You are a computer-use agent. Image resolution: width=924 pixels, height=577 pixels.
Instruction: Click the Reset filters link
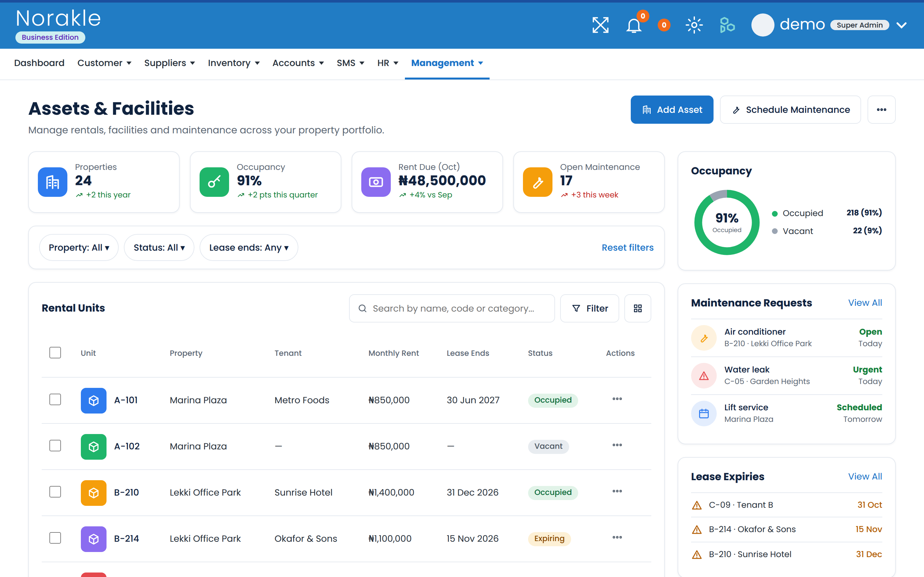coord(628,248)
